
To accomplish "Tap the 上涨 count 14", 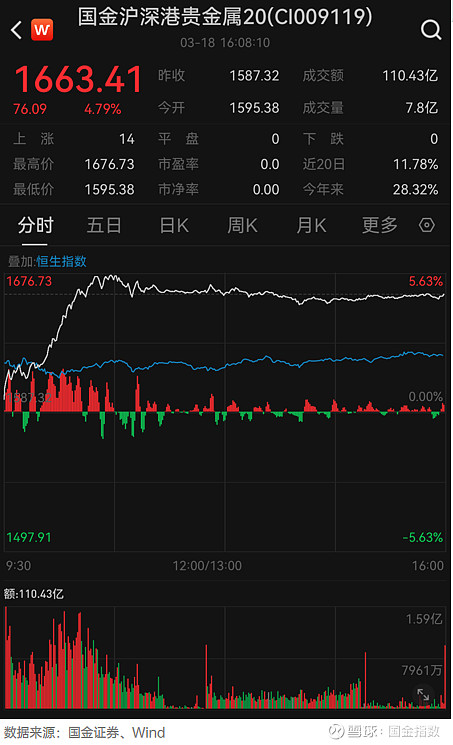I will (126, 139).
